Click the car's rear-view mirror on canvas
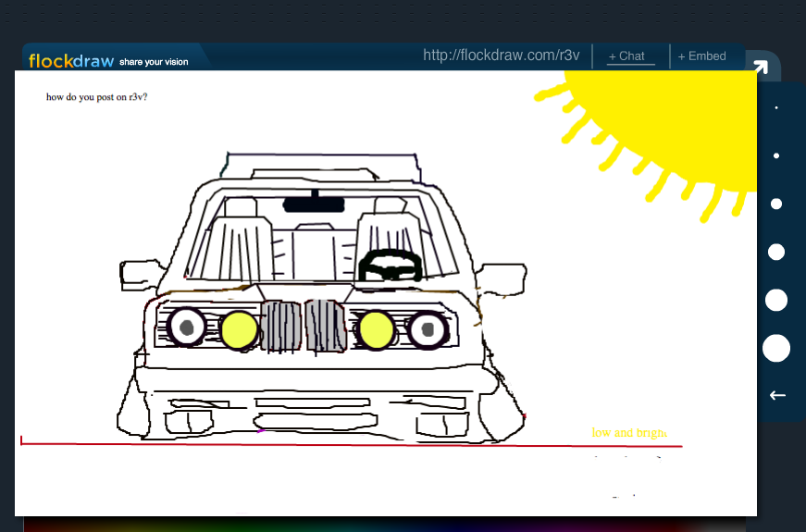Image resolution: width=806 pixels, height=532 pixels. click(314, 204)
